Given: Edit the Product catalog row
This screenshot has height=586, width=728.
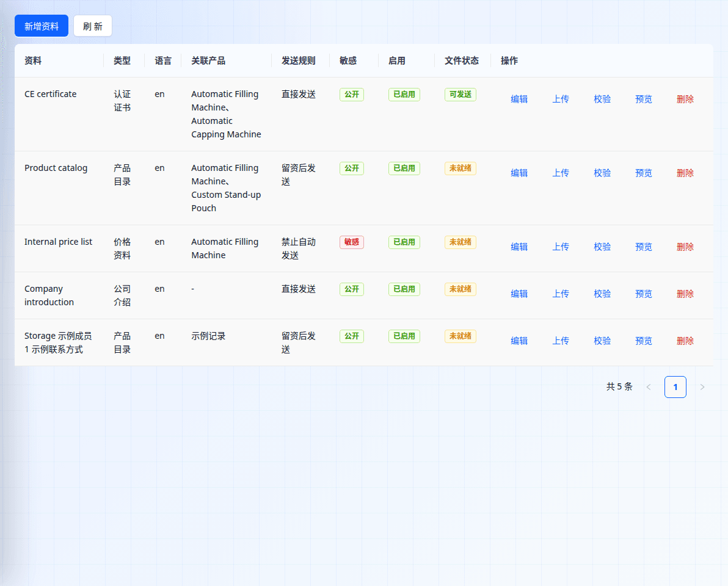Looking at the screenshot, I should (519, 173).
